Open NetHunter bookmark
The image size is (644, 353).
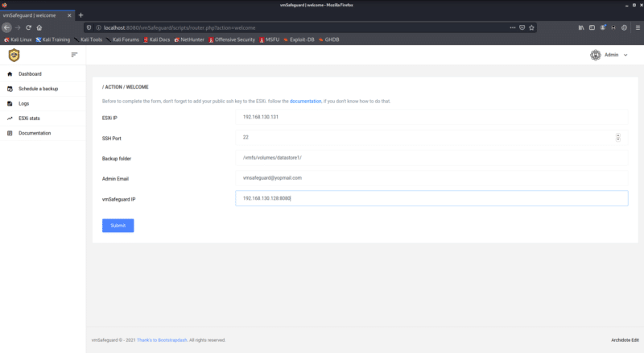pos(189,39)
